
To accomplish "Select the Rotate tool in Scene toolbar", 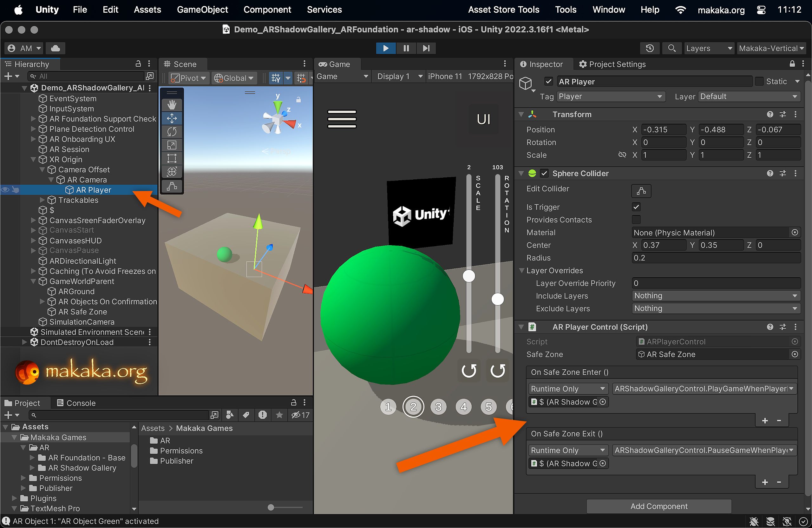I will [172, 132].
